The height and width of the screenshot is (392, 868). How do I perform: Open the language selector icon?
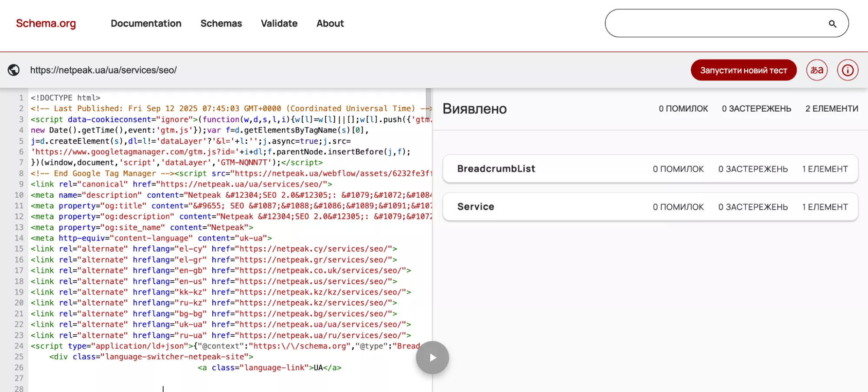(817, 70)
